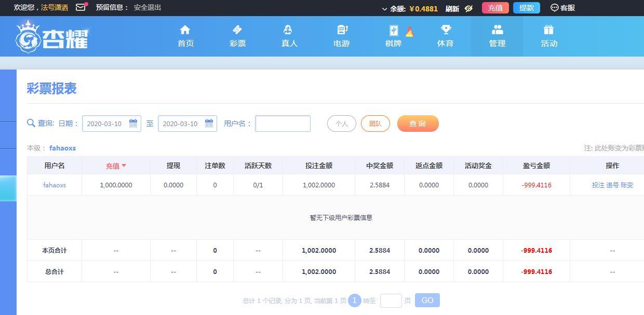Open the 提款 withdraw button
Viewport: 644px width, 315px height.
tap(526, 8)
